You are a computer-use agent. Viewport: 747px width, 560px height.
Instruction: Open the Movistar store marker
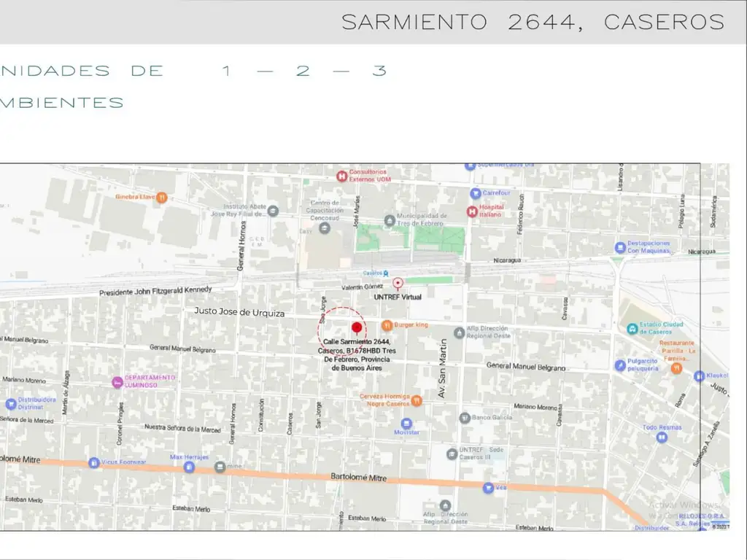[406, 423]
